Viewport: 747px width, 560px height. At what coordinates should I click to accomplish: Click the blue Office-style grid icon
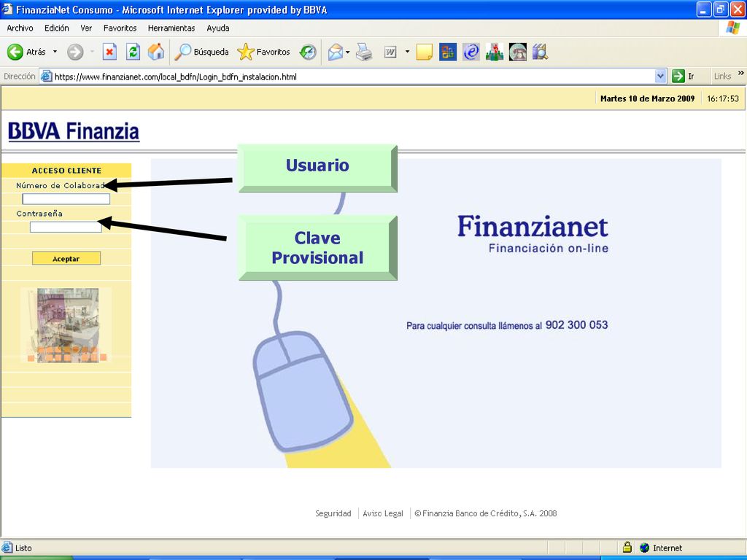coord(447,52)
